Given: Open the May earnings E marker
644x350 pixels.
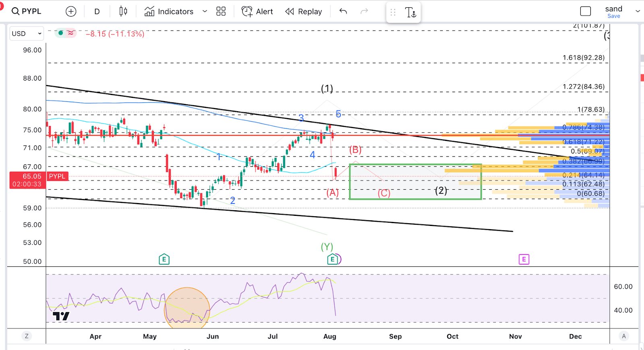Looking at the screenshot, I should [x=164, y=259].
